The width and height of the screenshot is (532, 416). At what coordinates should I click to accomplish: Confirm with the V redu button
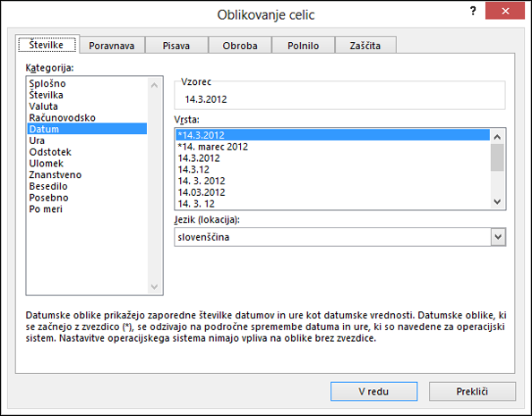pos(373,392)
